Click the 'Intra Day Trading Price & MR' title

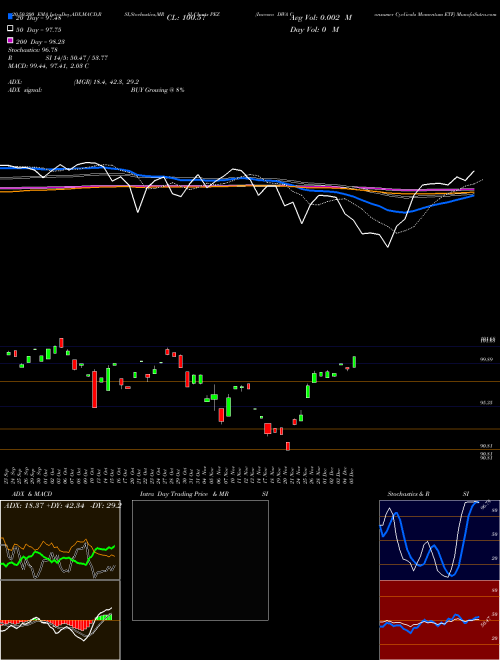point(184,494)
